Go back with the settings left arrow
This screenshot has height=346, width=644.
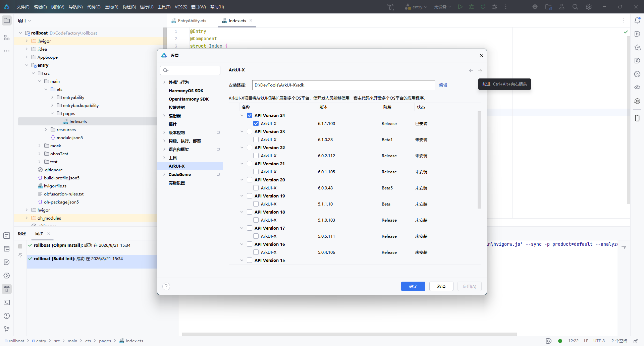[471, 71]
